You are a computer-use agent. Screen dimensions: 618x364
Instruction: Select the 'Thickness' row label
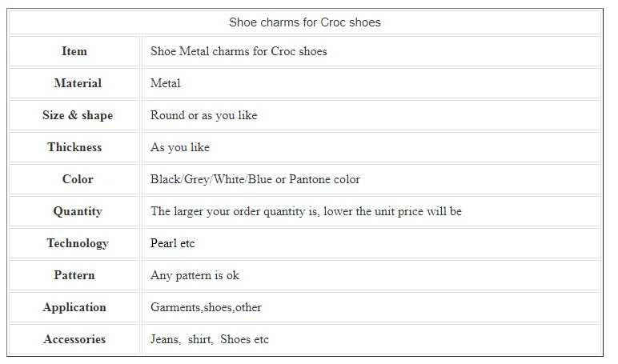point(74,147)
